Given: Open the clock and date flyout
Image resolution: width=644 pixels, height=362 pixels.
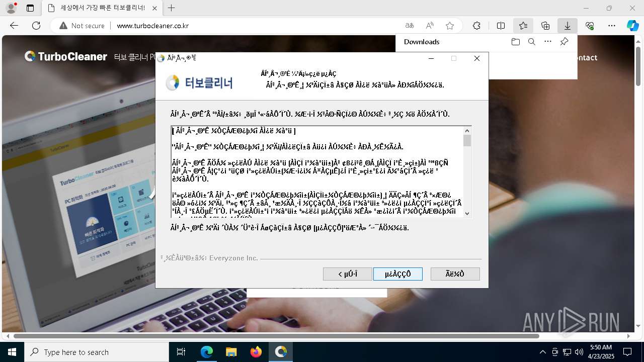Looking at the screenshot, I should coord(601,352).
